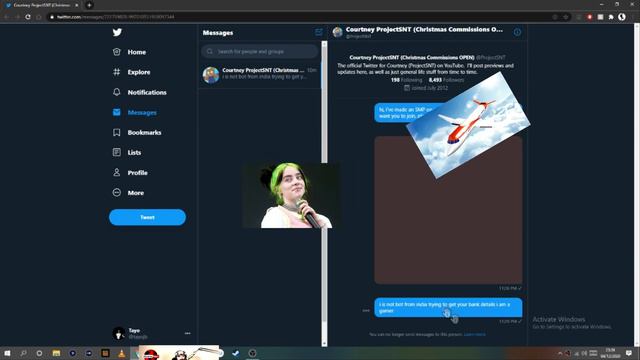
Task: Click the Courtney ProjectSNT conversation title
Action: coord(424,29)
